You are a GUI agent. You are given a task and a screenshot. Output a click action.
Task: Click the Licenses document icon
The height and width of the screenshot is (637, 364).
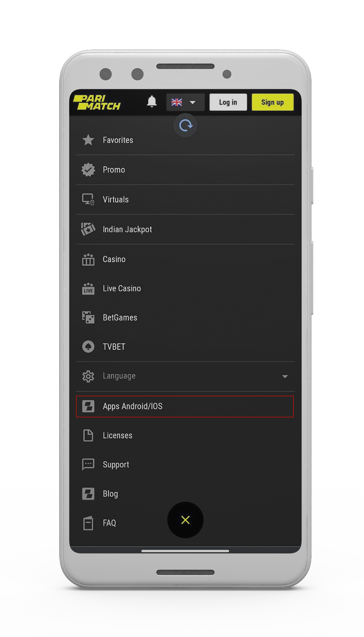pyautogui.click(x=88, y=436)
